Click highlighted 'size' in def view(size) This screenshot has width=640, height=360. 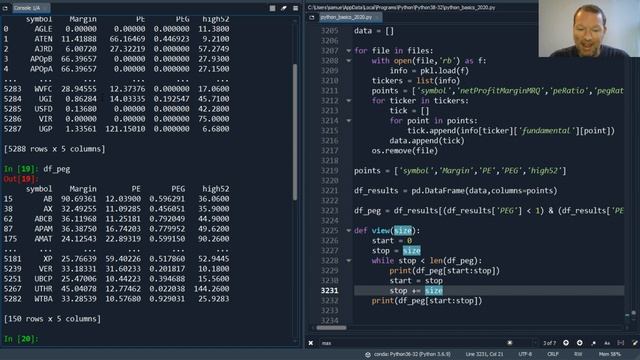point(403,231)
